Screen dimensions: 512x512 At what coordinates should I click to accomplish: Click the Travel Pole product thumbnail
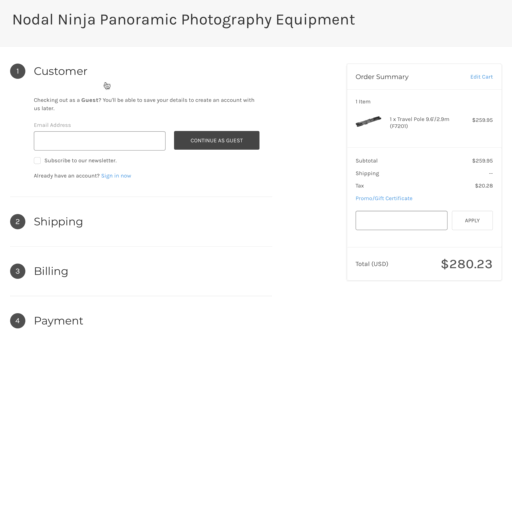coord(368,121)
